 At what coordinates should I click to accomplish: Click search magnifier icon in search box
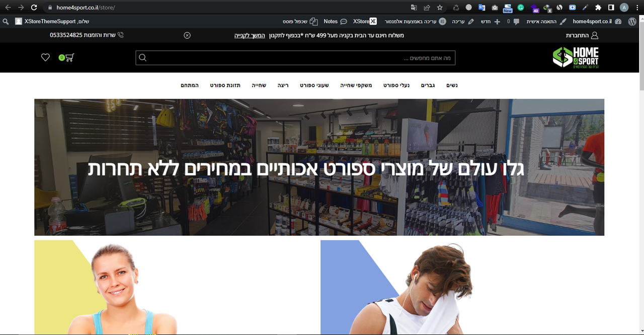[x=142, y=58]
